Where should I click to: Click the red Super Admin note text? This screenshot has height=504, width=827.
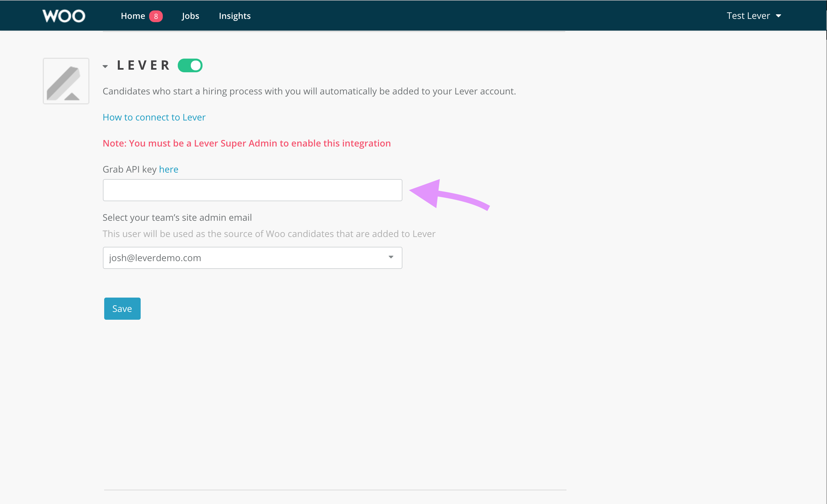247,143
